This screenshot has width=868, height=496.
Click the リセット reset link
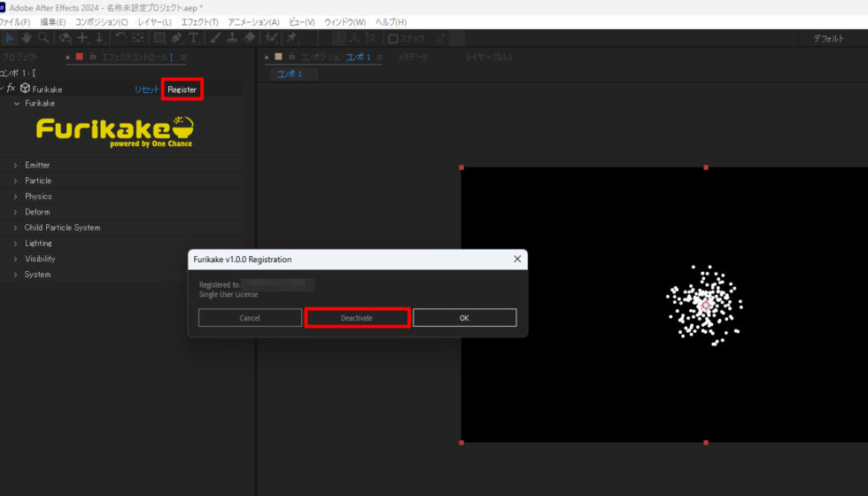[x=147, y=89]
